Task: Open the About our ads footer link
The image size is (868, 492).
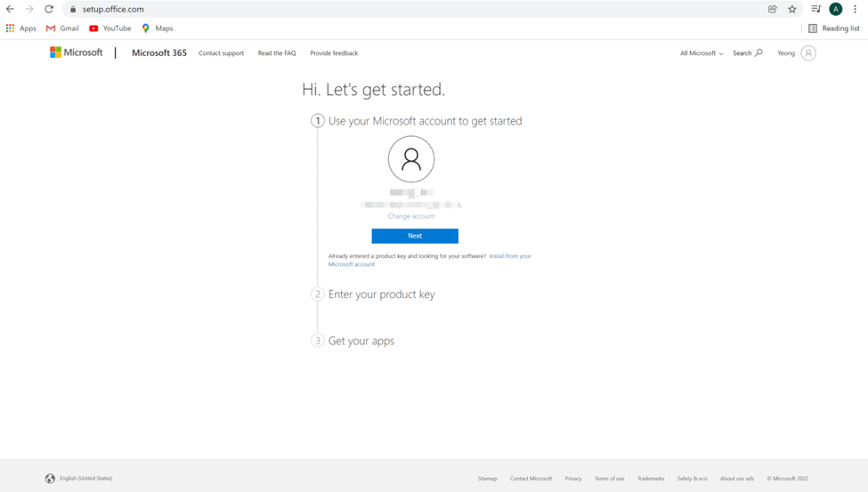Action: tap(737, 479)
